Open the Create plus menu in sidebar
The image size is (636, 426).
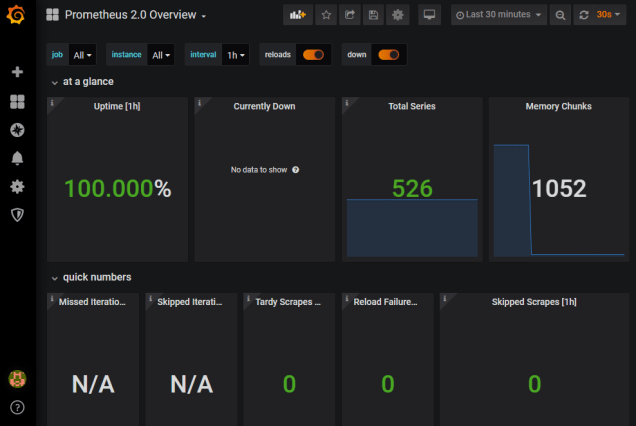(x=17, y=72)
